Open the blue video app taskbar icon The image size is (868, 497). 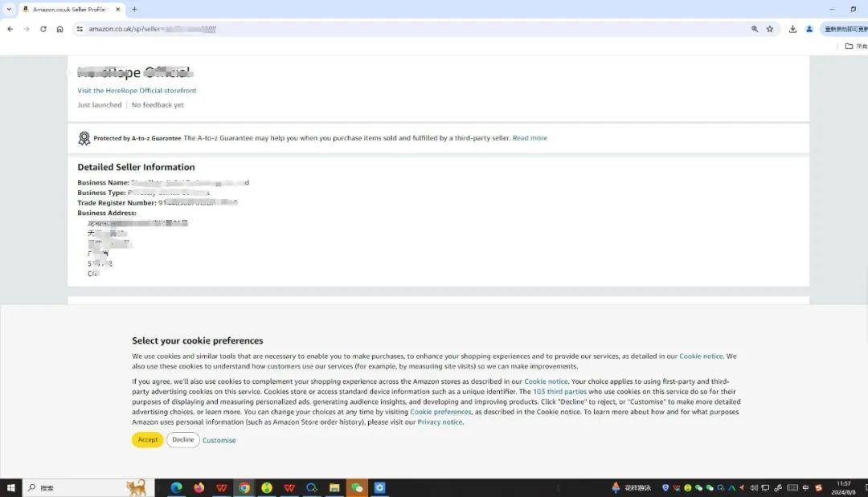(x=379, y=487)
